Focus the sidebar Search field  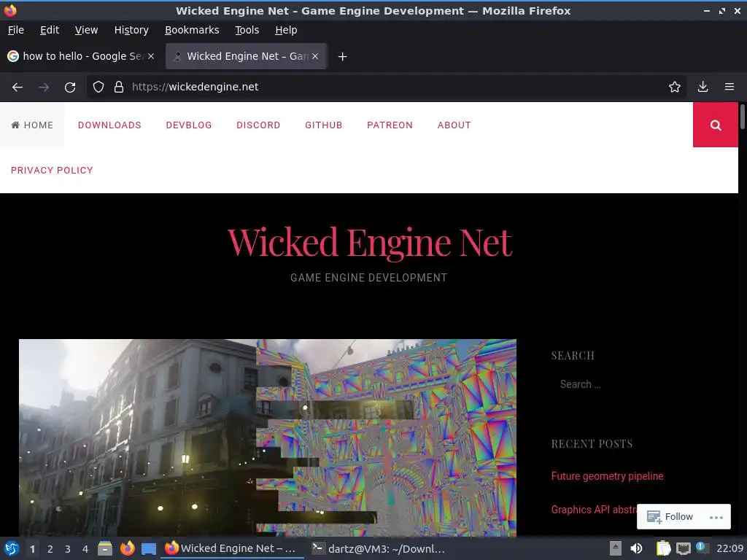click(x=634, y=384)
